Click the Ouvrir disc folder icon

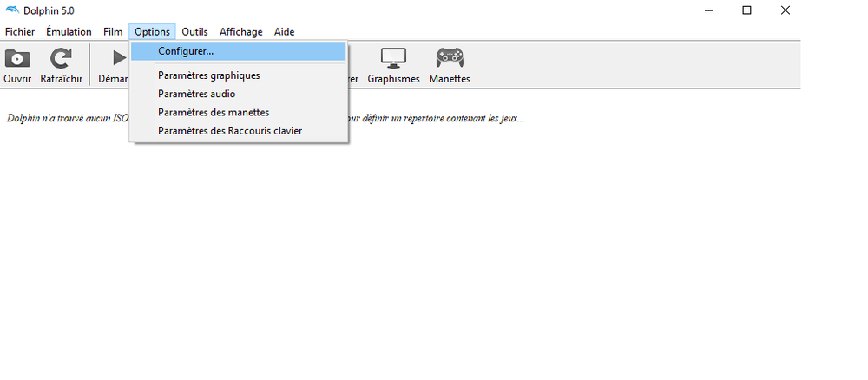pos(17,58)
